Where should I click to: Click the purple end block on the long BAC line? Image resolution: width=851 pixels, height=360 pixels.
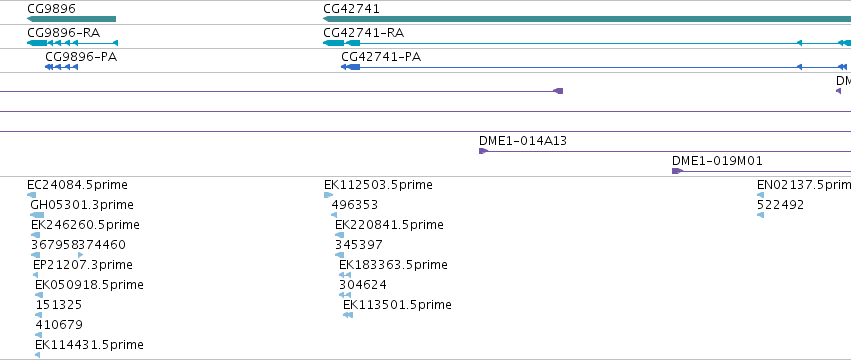pyautogui.click(x=558, y=91)
